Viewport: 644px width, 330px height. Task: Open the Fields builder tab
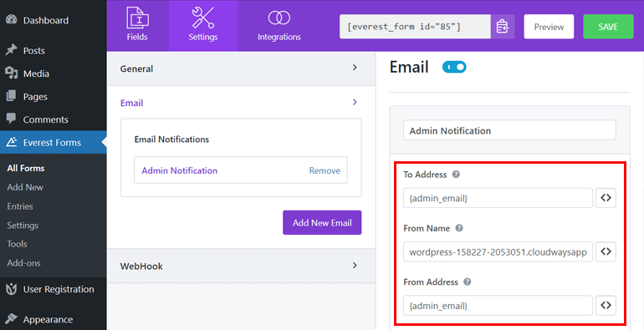(x=137, y=25)
